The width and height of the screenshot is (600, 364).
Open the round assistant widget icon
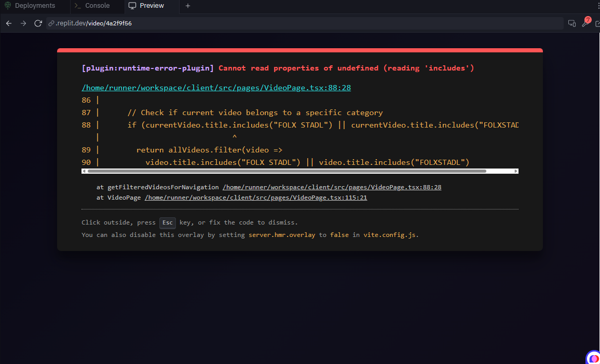593,357
